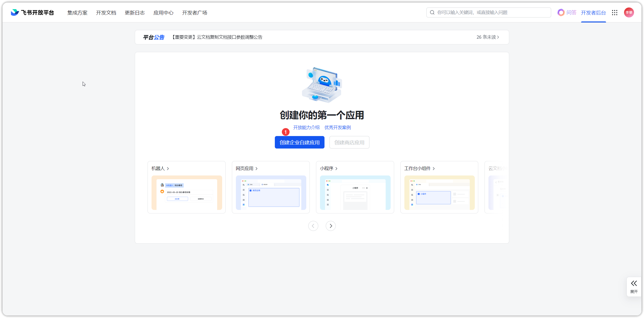This screenshot has width=644, height=318.
Task: Open 开发者广场 navigation item
Action: (x=195, y=12)
